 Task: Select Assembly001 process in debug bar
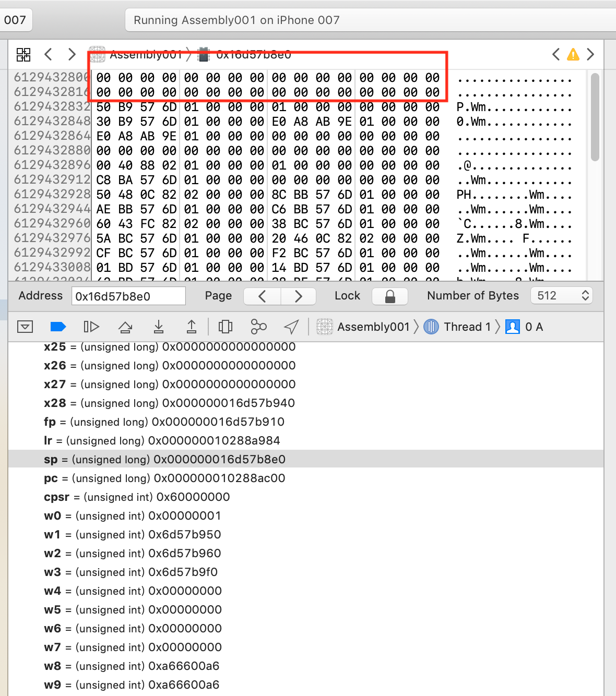(x=363, y=327)
